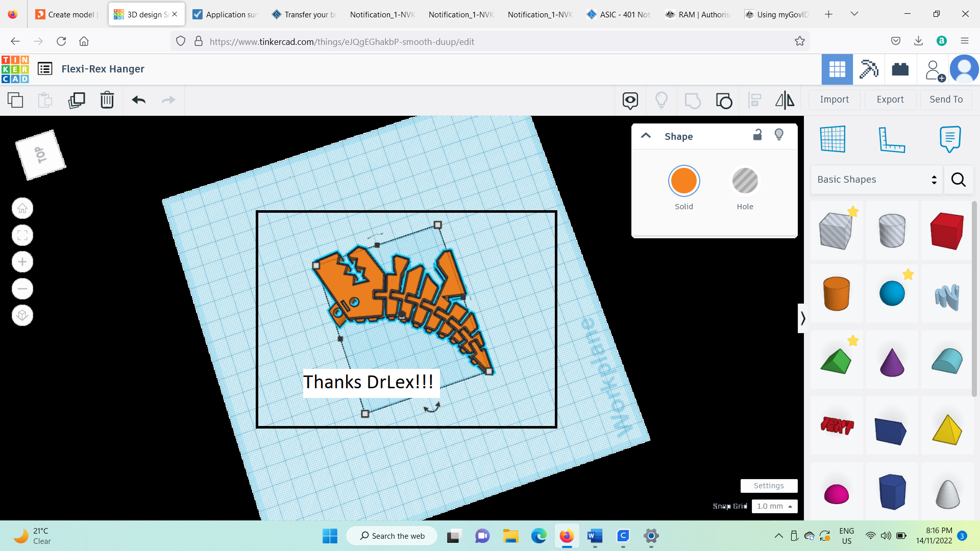Click the Send To button
The image size is (980, 551).
click(946, 99)
